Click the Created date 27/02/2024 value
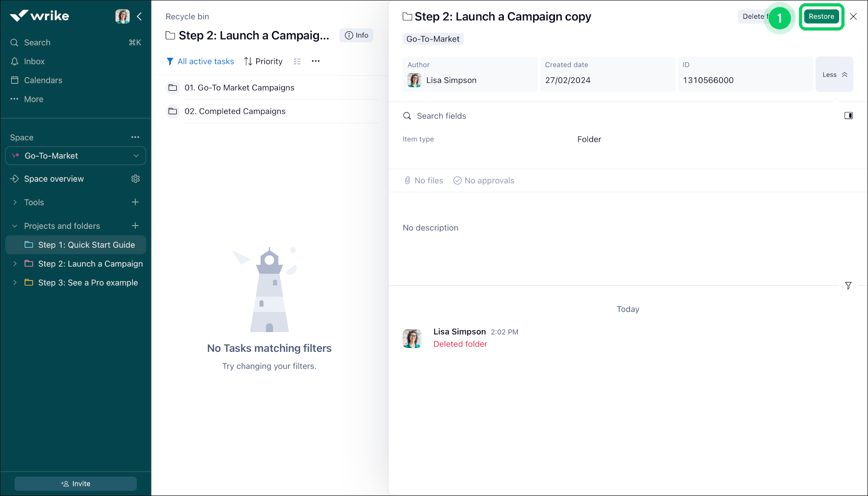Viewport: 868px width, 496px height. point(568,80)
